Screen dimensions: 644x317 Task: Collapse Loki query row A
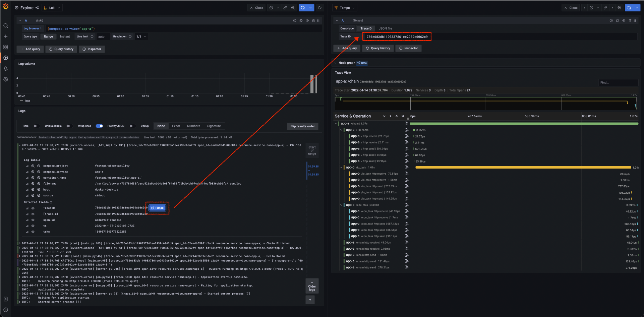point(20,20)
